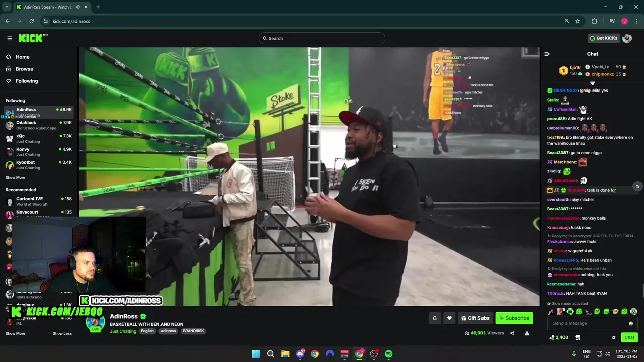Open Vycki_tx leaderboard entry
The image size is (644, 362).
tap(605, 67)
